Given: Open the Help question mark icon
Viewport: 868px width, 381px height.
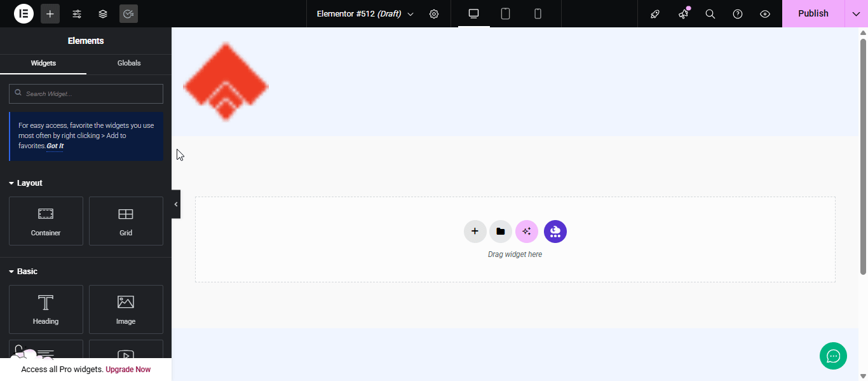Looking at the screenshot, I should pyautogui.click(x=738, y=14).
